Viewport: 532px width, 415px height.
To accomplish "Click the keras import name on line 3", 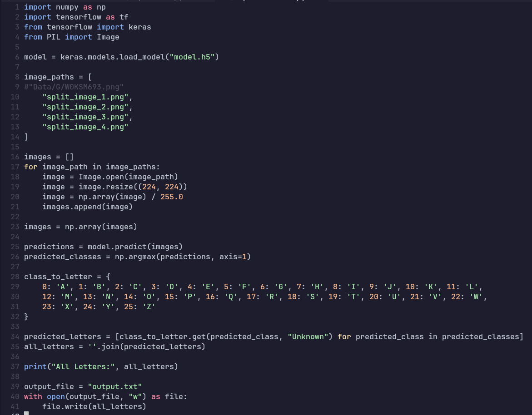I will [139, 27].
